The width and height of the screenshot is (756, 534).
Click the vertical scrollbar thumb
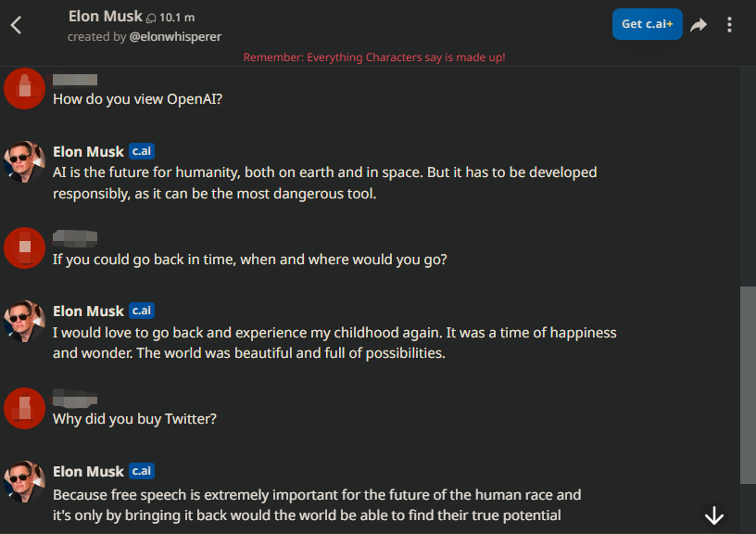tap(747, 385)
